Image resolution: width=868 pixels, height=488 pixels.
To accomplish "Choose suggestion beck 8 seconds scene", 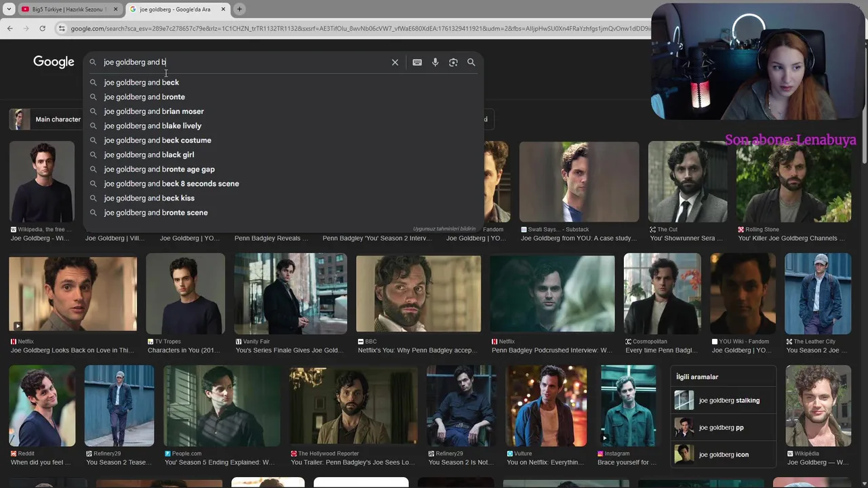I will 283,184.
